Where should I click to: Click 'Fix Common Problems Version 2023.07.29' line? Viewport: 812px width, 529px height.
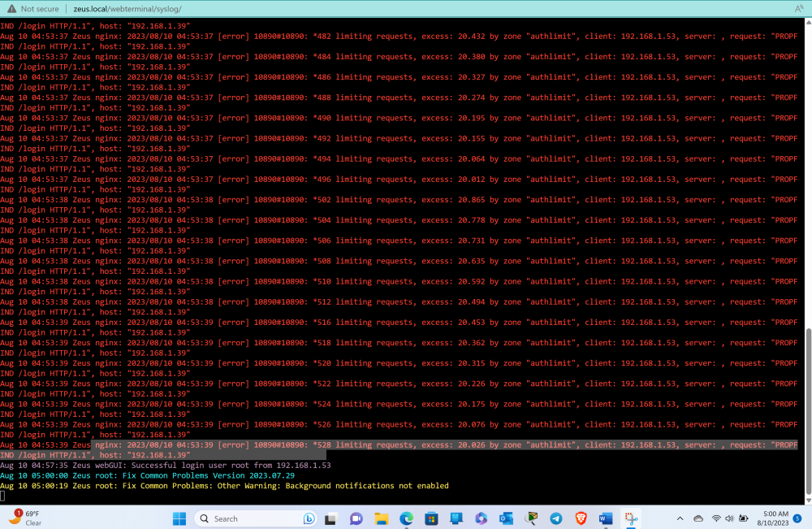pos(147,475)
